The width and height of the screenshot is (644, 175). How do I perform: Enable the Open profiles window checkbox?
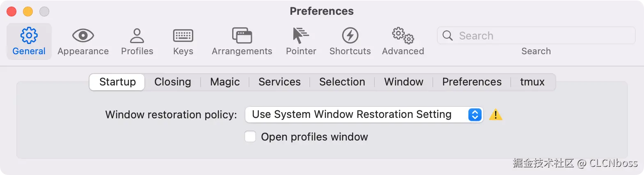click(x=250, y=136)
